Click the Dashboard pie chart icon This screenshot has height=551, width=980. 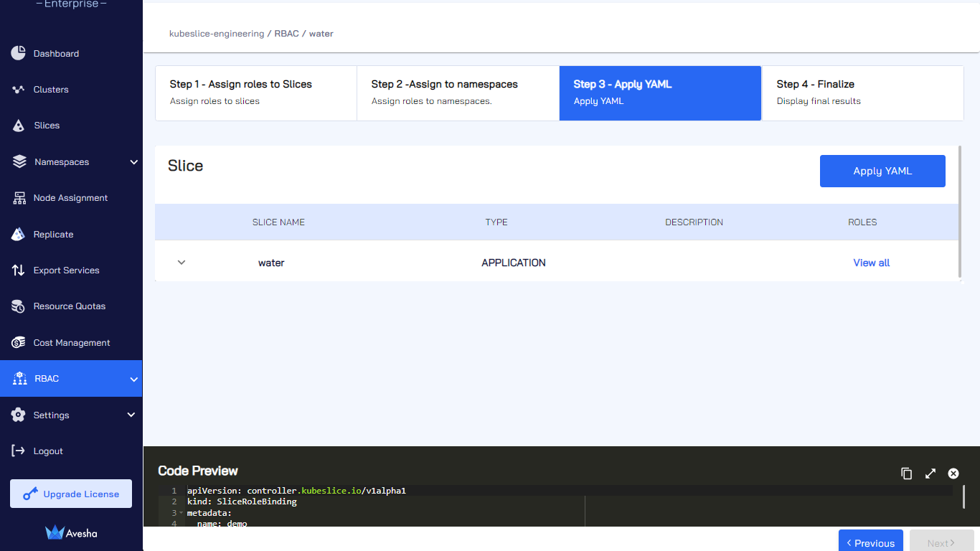[19, 53]
